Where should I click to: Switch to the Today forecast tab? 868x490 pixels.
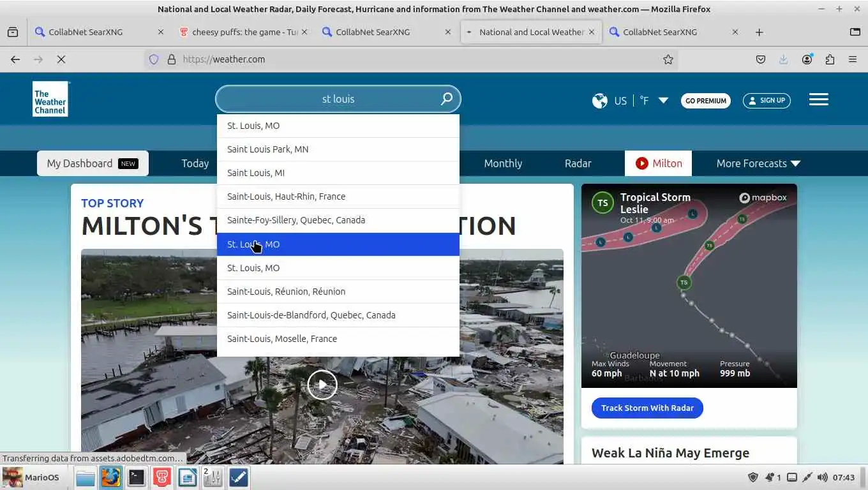(x=195, y=163)
